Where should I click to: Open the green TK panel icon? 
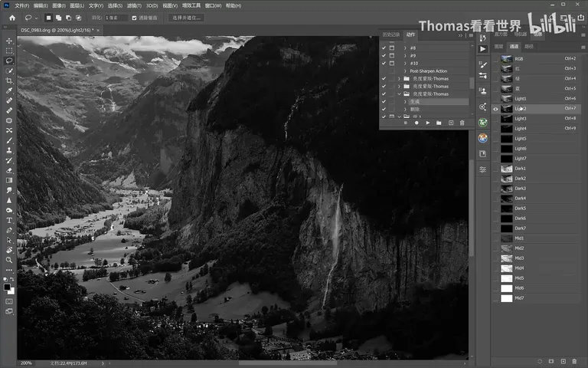(x=483, y=123)
